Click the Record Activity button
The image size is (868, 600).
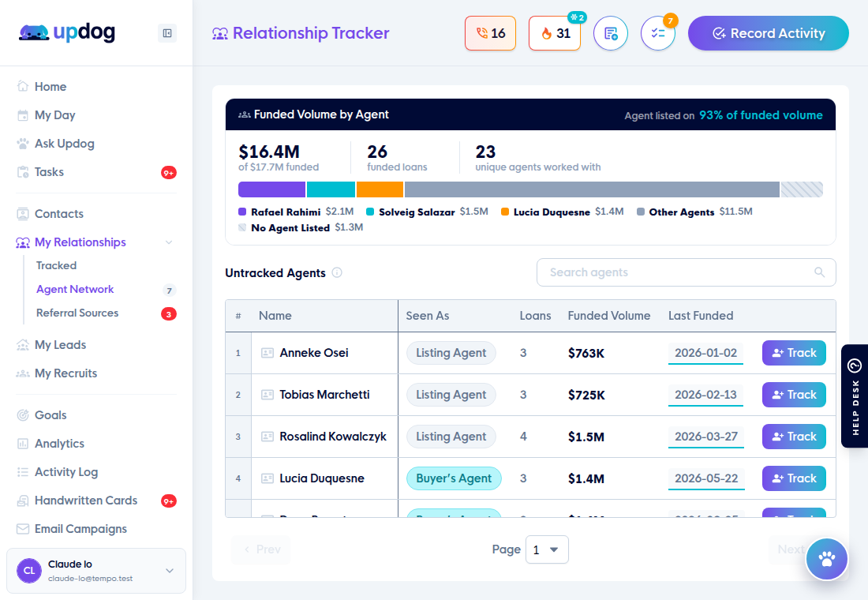(769, 33)
